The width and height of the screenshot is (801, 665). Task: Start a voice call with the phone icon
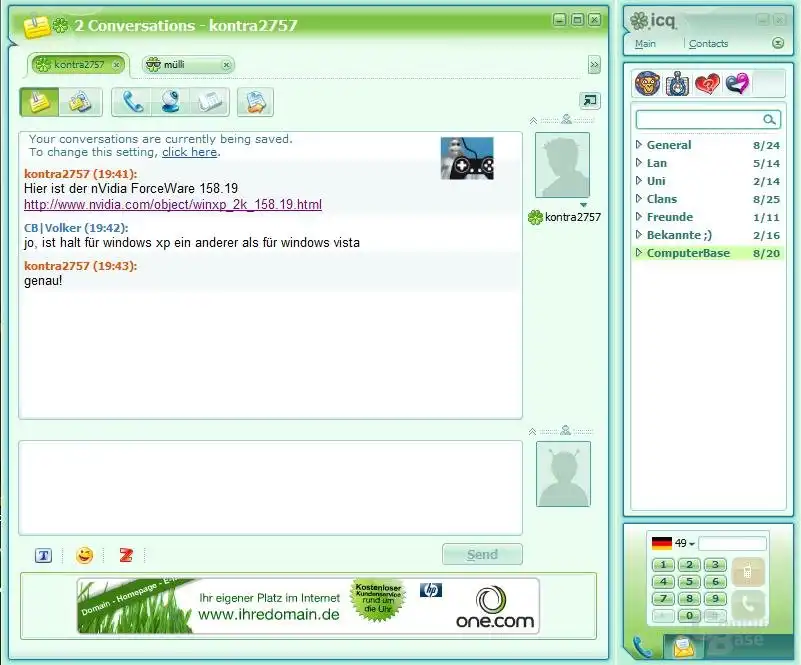pos(133,102)
